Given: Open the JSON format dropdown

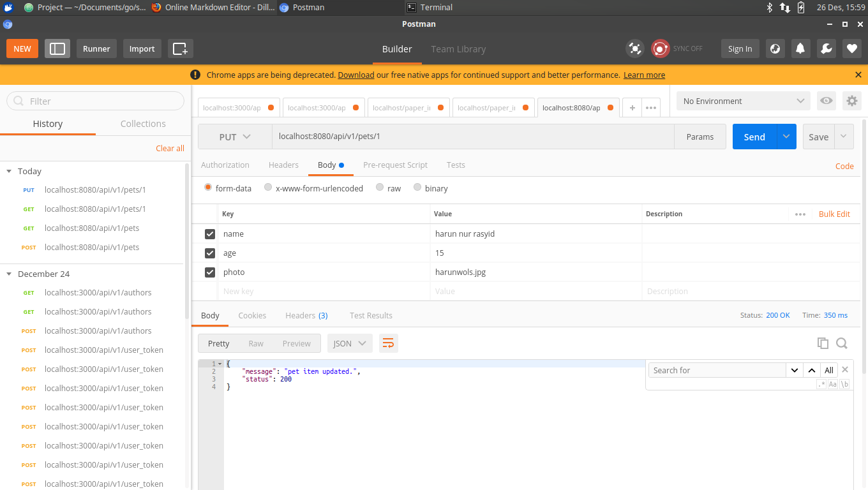Looking at the screenshot, I should coord(350,343).
